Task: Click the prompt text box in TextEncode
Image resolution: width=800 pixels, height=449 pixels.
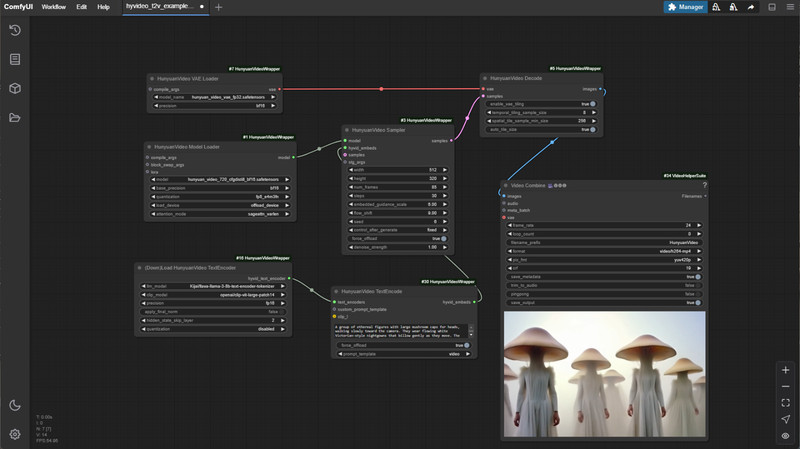Action: point(402,331)
